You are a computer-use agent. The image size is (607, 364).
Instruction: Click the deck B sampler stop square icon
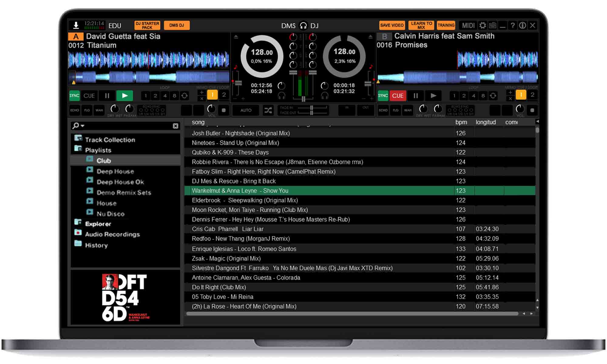point(532,110)
